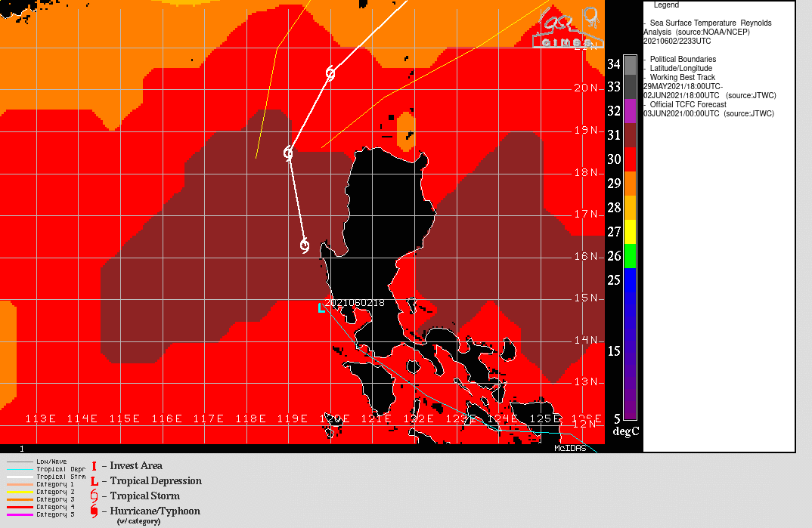Click the Hurricane/Typhoon symbol in bottom legend
812x528 pixels.
click(x=93, y=511)
